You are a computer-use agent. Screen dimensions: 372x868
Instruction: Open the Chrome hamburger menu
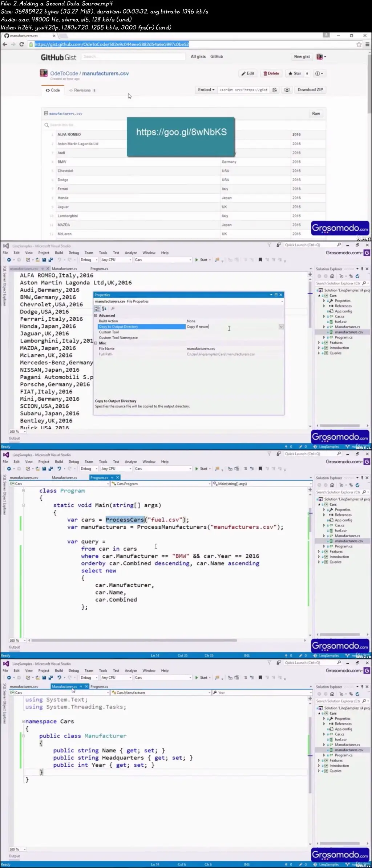tap(367, 44)
